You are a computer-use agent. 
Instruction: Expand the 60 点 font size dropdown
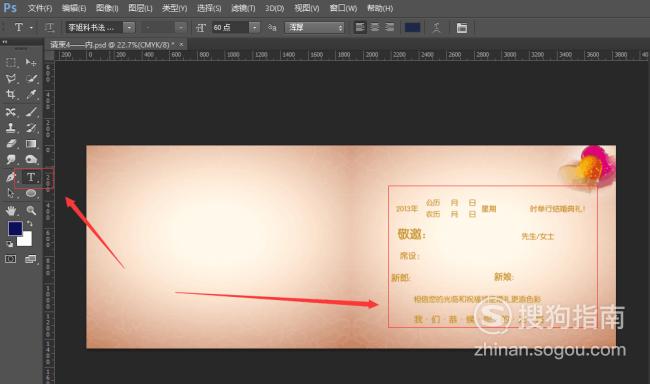click(255, 28)
